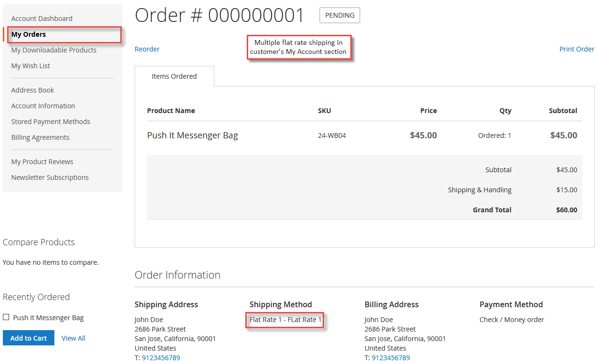
Task: Open the Print Order view
Action: click(x=577, y=49)
